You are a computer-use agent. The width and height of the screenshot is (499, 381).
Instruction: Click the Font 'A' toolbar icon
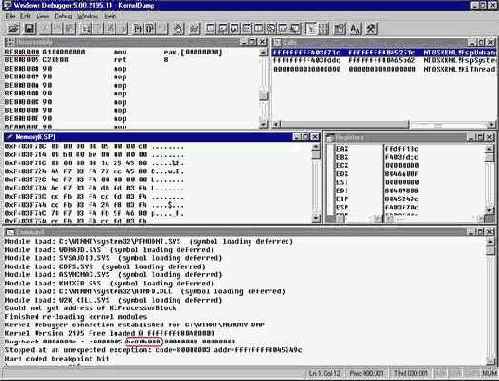(x=355, y=29)
